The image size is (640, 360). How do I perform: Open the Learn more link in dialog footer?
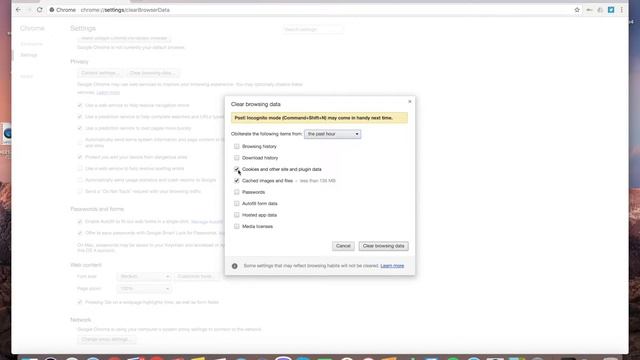pyautogui.click(x=392, y=266)
